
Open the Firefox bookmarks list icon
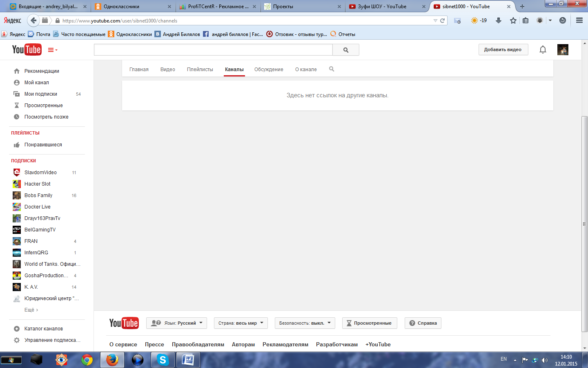point(526,20)
